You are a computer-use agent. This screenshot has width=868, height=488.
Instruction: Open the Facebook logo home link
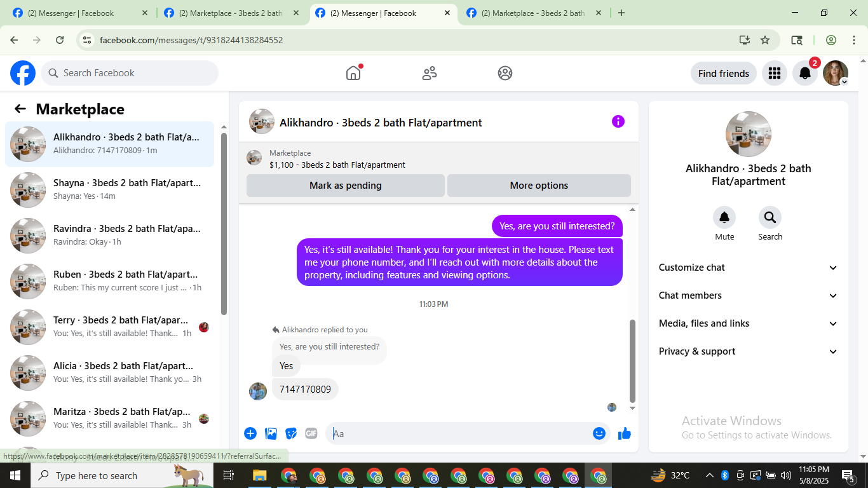(x=23, y=73)
